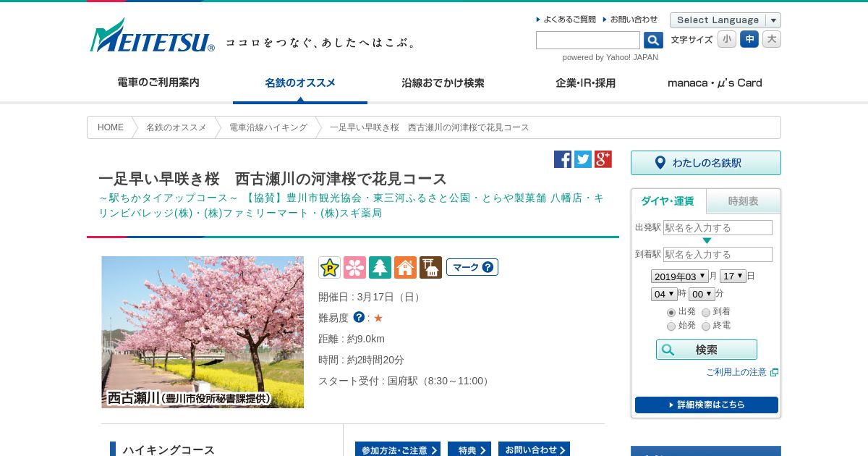This screenshot has width=868, height=456.
Task: Click the pink flower mark icon
Action: [354, 267]
